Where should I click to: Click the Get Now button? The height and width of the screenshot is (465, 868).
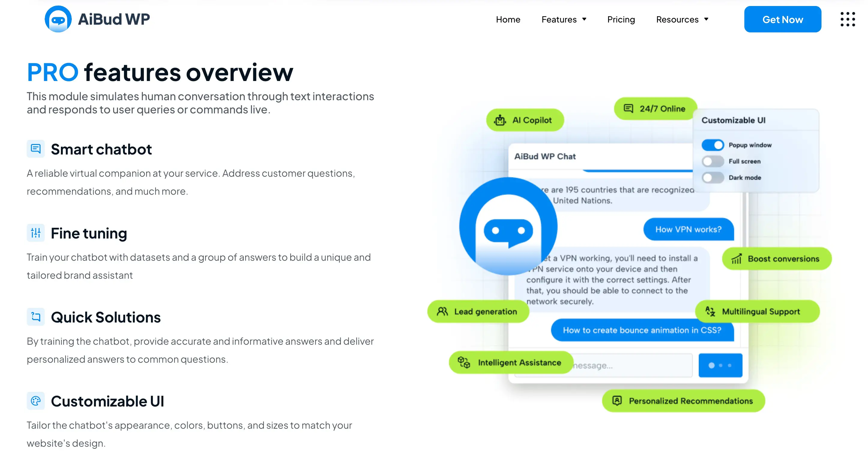pyautogui.click(x=782, y=19)
